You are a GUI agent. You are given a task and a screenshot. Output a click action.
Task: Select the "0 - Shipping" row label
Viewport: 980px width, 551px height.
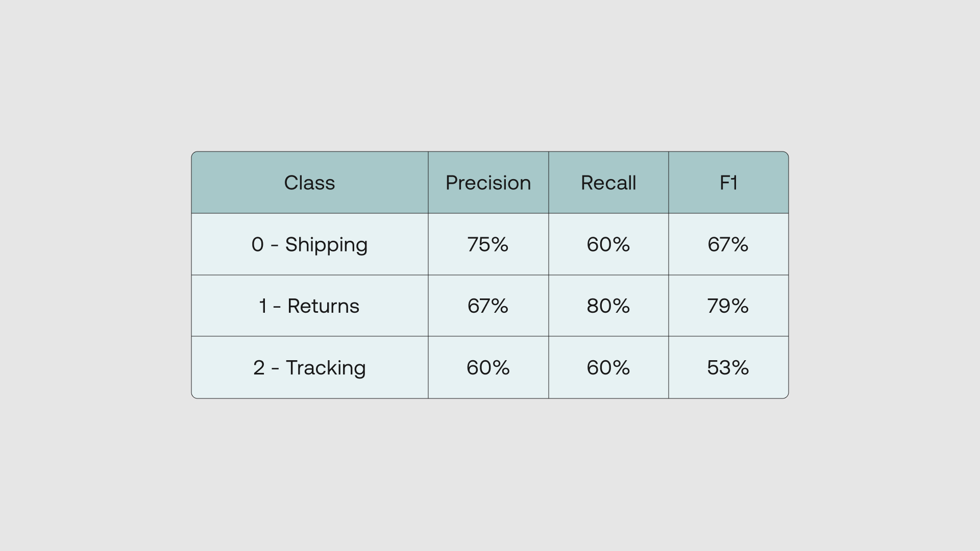[309, 244]
